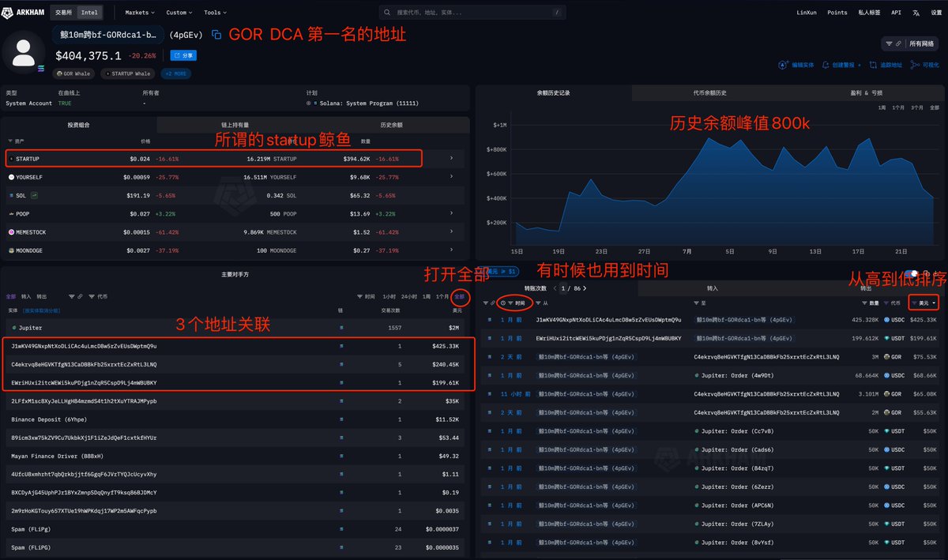Viewport: 948px width, 560px height.
Task: Expand the POOP portfolio row chevron
Action: tap(451, 213)
